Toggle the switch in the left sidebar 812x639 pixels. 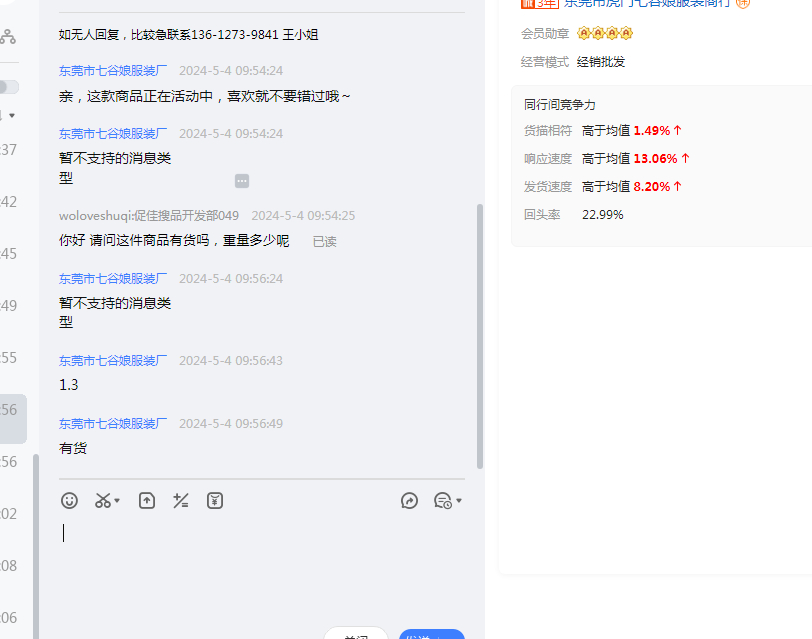(x=8, y=87)
